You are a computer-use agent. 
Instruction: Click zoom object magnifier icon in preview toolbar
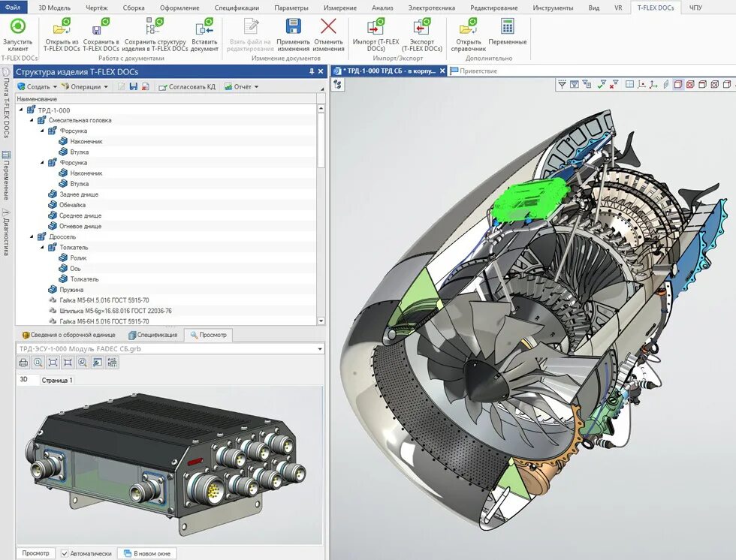pyautogui.click(x=83, y=362)
